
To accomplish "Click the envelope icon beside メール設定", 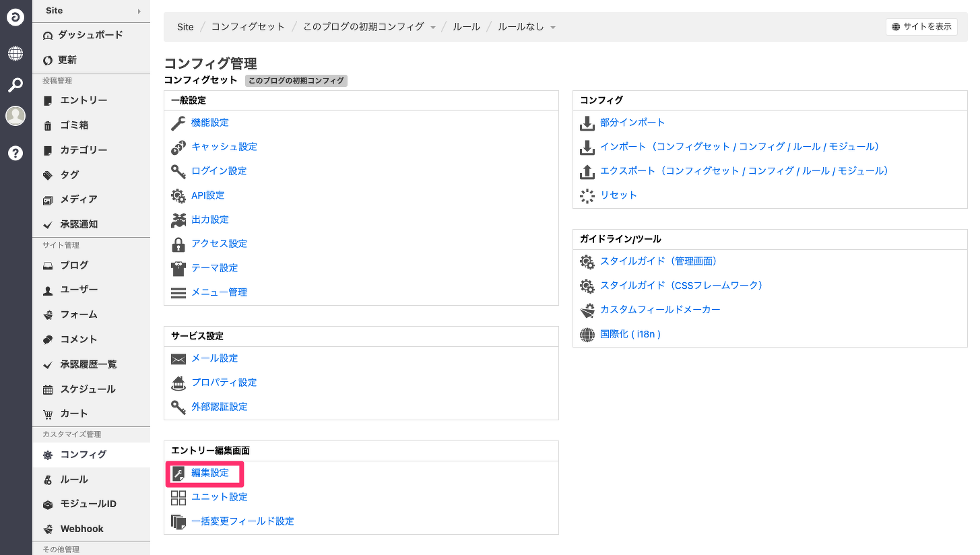I will click(x=178, y=358).
